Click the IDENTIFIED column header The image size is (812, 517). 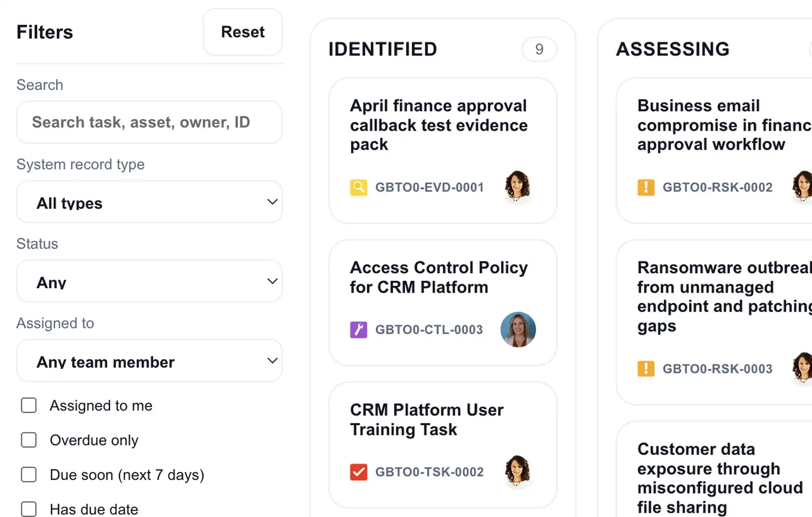383,49
